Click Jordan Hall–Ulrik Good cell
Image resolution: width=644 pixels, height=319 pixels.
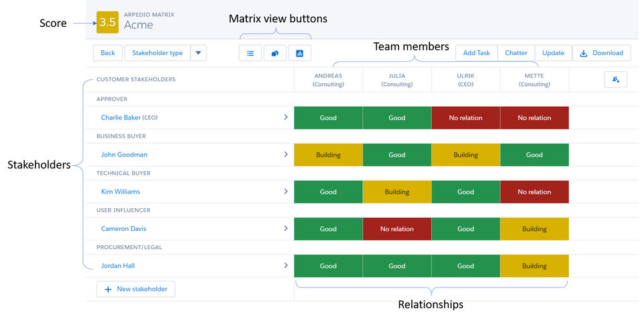coord(466,265)
